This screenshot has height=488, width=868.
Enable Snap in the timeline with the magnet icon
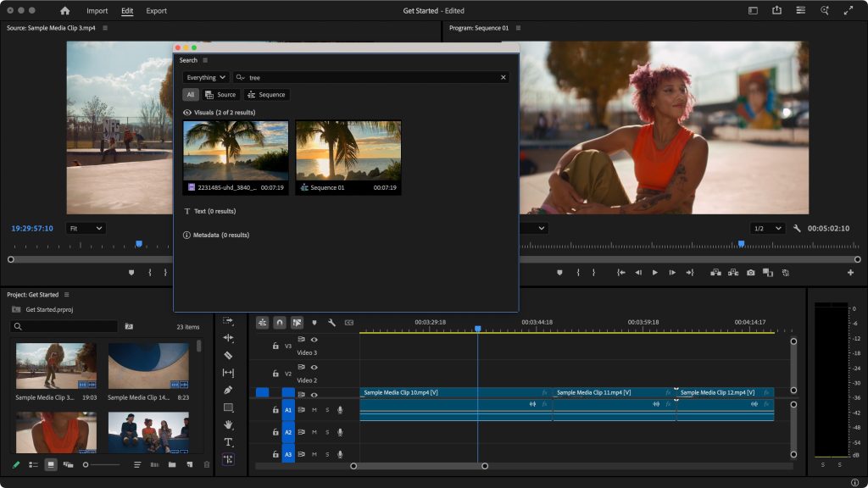click(x=281, y=323)
